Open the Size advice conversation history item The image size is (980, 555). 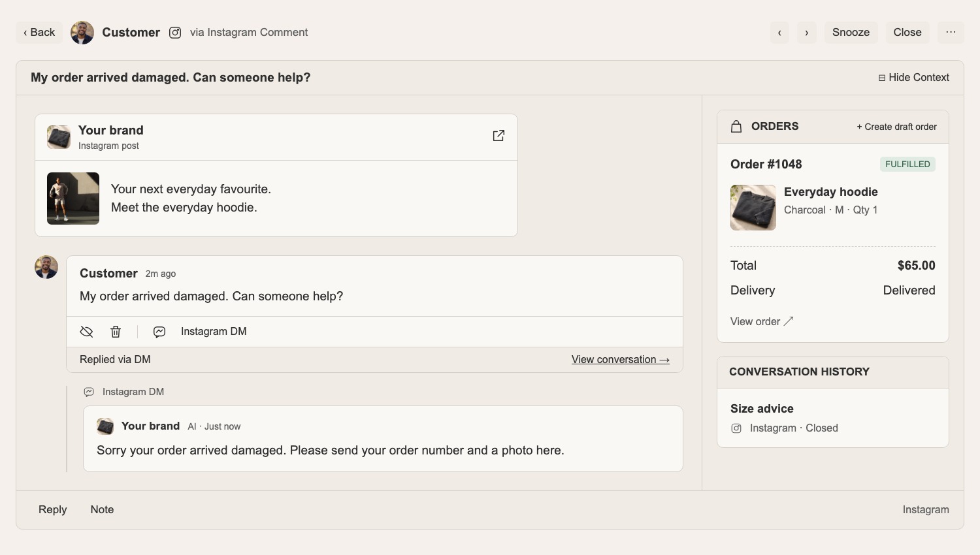click(832, 418)
